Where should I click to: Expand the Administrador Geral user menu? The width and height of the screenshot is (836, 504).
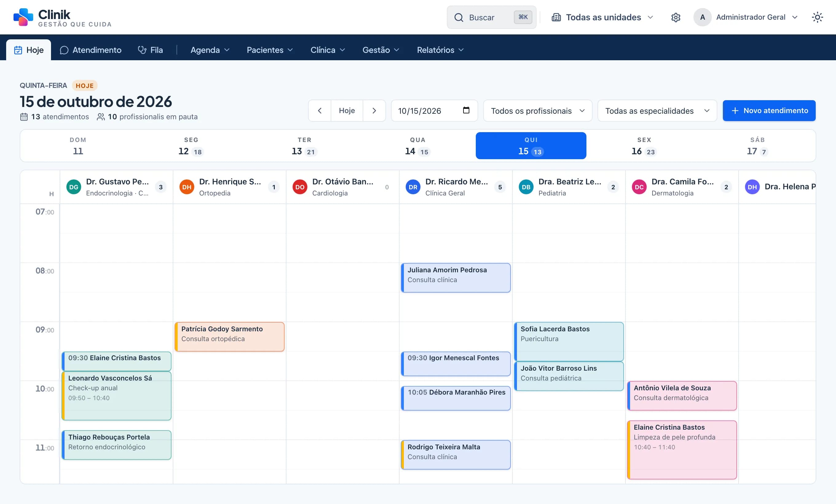(745, 17)
